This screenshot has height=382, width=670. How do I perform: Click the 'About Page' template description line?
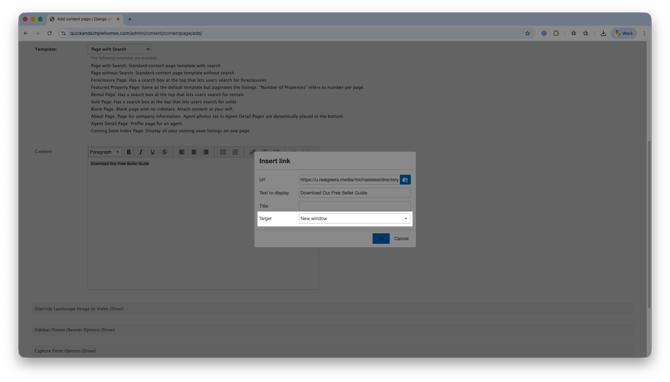(217, 116)
